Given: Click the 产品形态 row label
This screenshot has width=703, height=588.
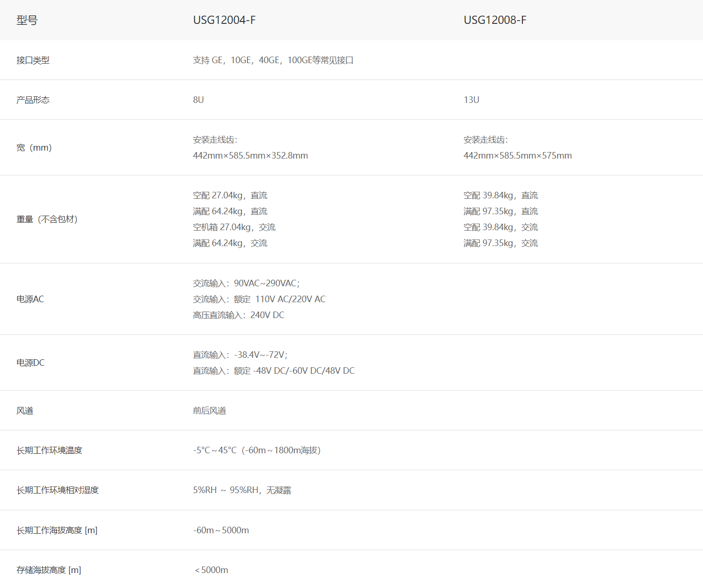Looking at the screenshot, I should pyautogui.click(x=33, y=100).
